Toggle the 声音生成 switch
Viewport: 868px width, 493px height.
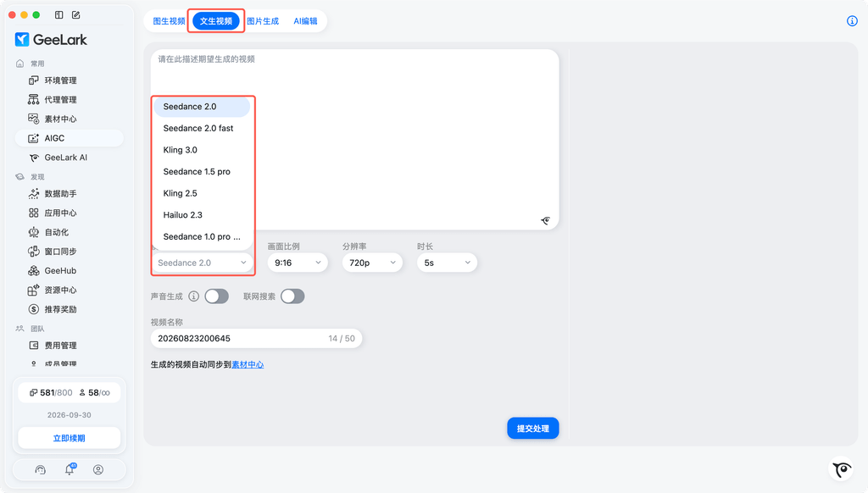216,296
